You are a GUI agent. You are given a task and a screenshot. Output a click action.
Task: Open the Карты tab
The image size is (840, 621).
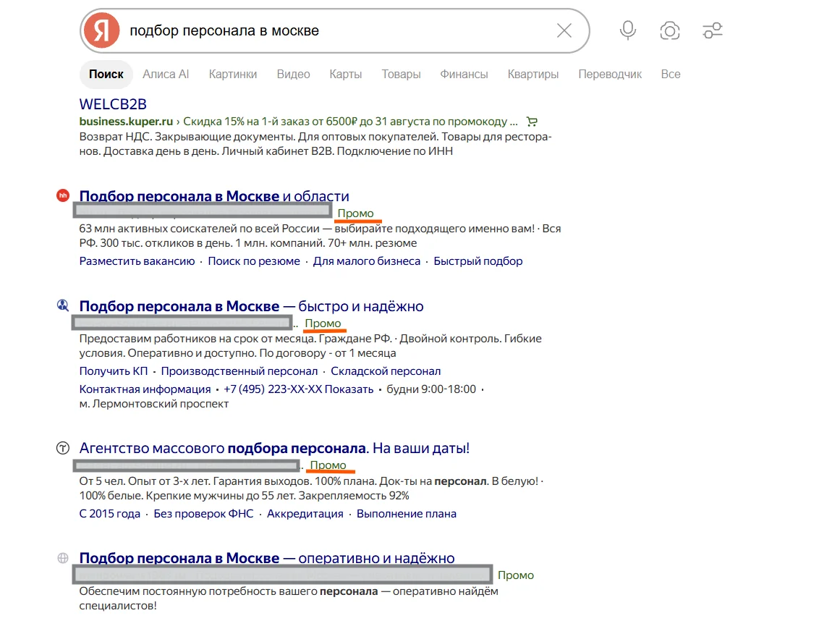pyautogui.click(x=346, y=74)
